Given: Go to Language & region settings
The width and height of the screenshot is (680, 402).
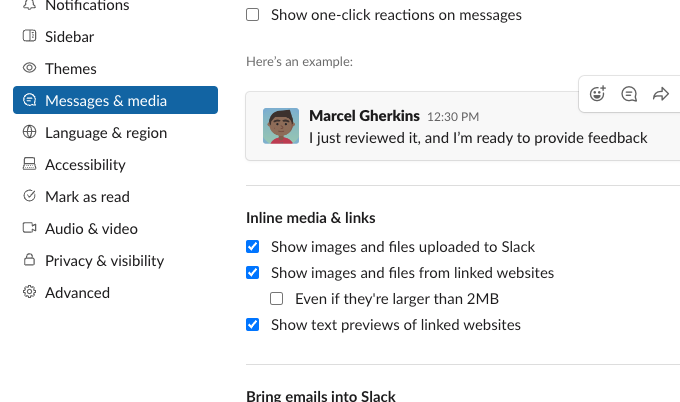Looking at the screenshot, I should (115, 132).
